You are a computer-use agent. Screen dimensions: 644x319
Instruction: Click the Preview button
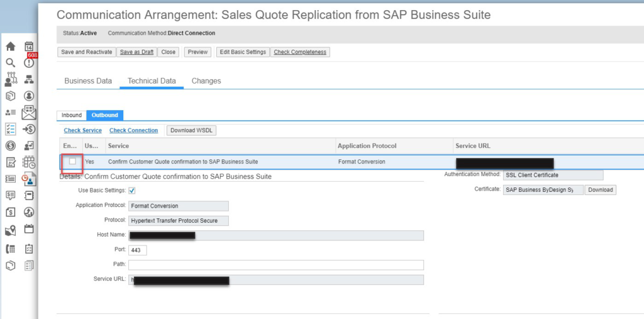tap(197, 52)
